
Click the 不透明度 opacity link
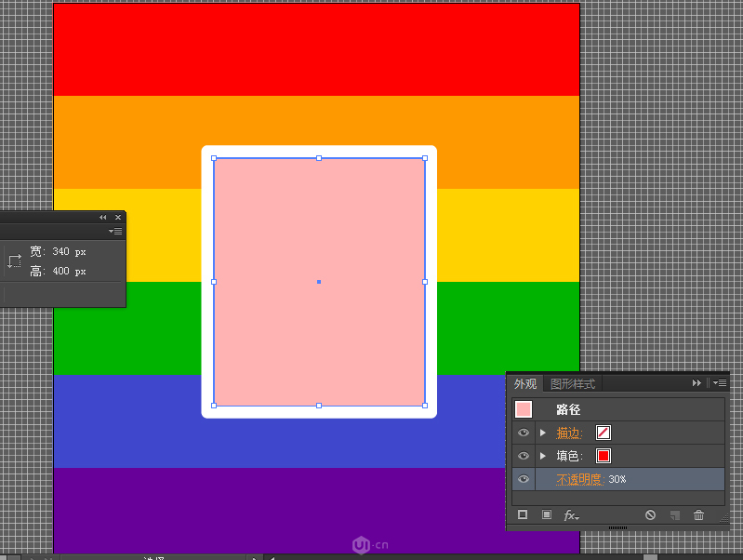click(x=580, y=479)
